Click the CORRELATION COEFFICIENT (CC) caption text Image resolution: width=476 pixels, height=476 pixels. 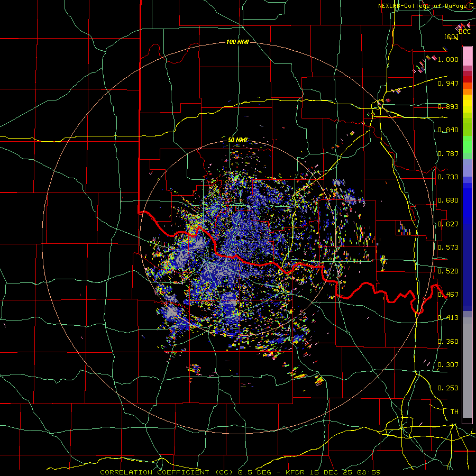click(167, 472)
